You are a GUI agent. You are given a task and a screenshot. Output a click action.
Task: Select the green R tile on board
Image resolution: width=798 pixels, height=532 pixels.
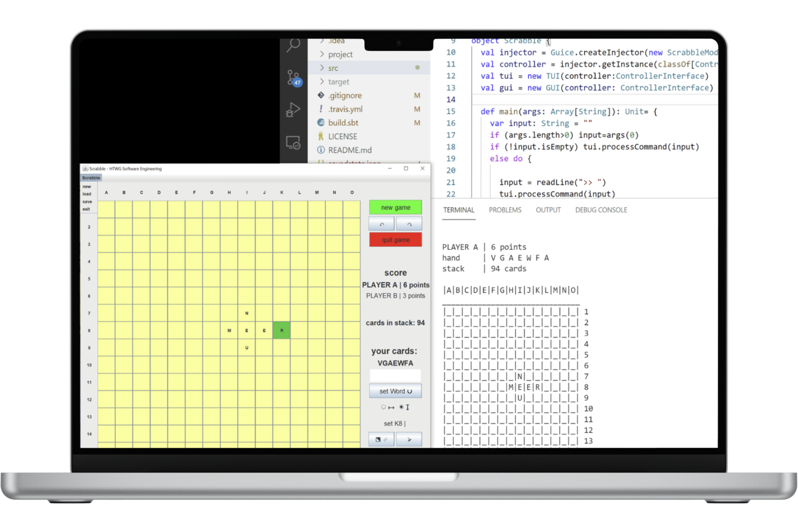pyautogui.click(x=282, y=330)
